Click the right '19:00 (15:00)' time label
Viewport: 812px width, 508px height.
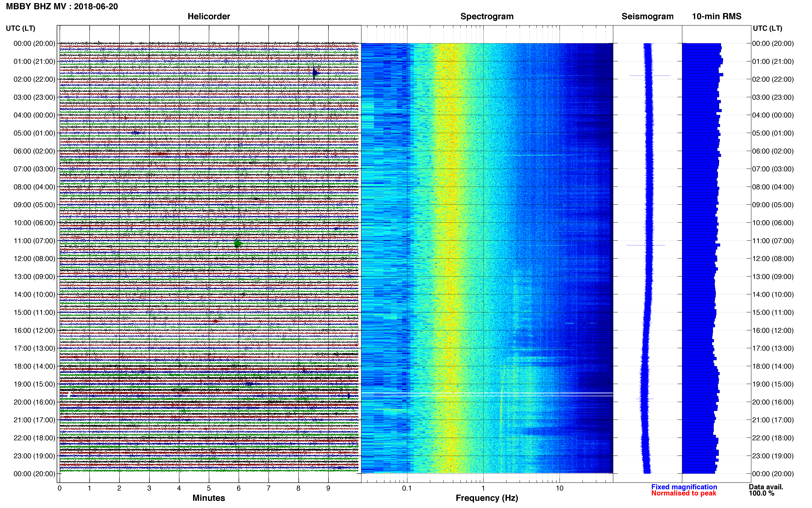[773, 384]
